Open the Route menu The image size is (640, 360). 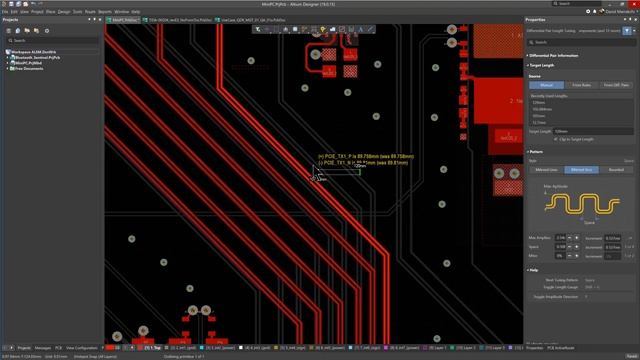(x=90, y=12)
